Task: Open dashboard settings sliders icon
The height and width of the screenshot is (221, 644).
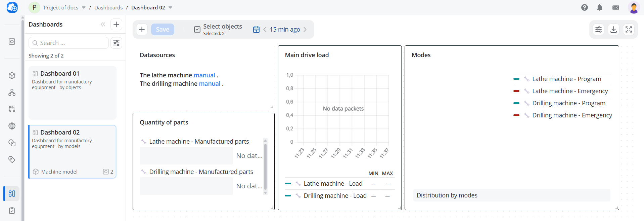Action: (598, 29)
